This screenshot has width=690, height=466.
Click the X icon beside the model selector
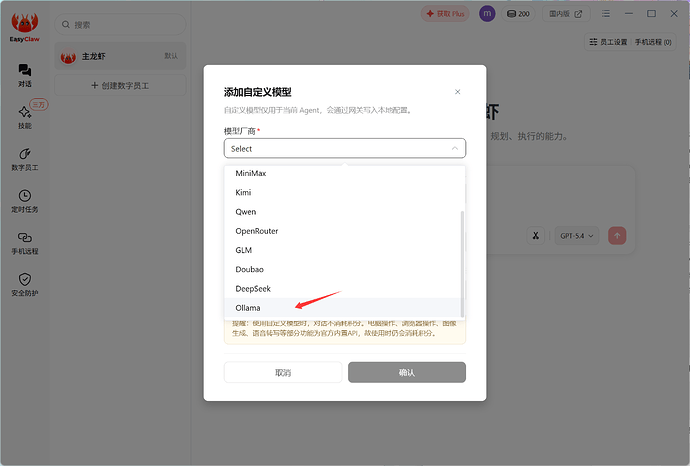(x=536, y=236)
